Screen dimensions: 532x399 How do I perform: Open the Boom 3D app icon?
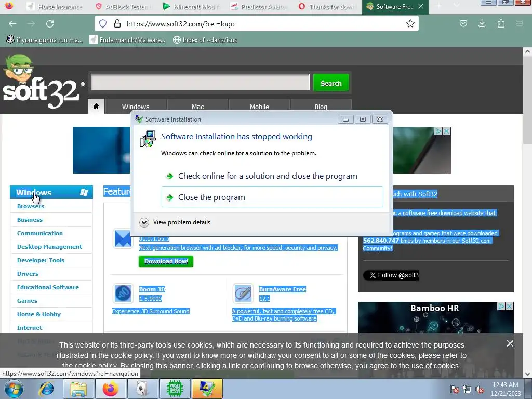[123, 293]
